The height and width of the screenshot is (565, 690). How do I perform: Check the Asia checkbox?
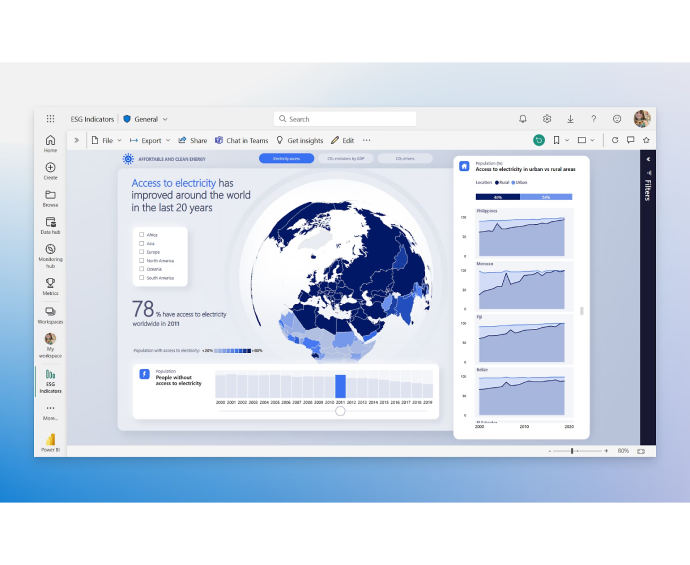pos(141,243)
